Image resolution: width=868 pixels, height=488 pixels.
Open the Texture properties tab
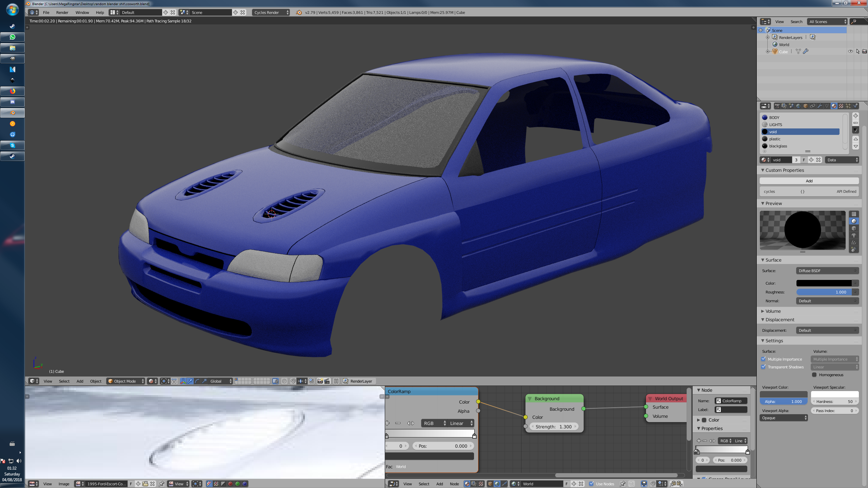coord(841,106)
